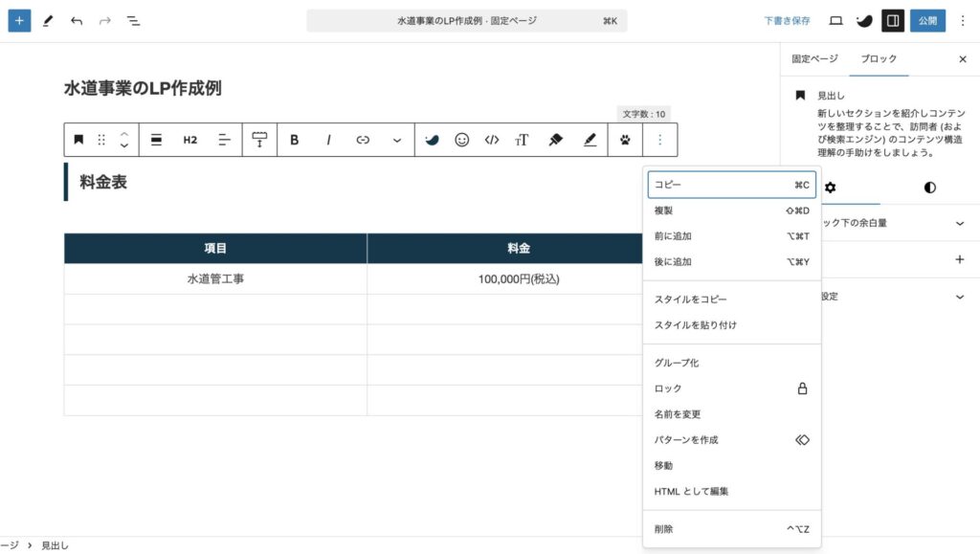Select the text color pen tool
Image resolution: width=980 pixels, height=554 pixels.
(590, 140)
